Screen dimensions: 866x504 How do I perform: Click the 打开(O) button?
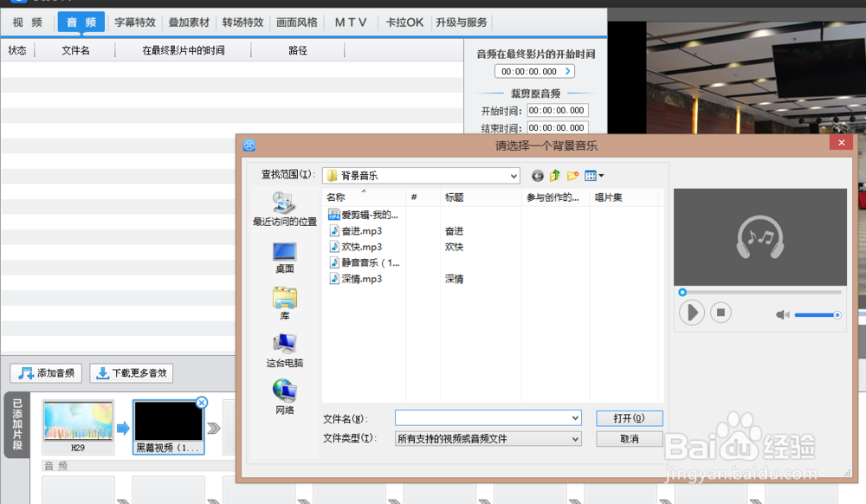(x=629, y=418)
